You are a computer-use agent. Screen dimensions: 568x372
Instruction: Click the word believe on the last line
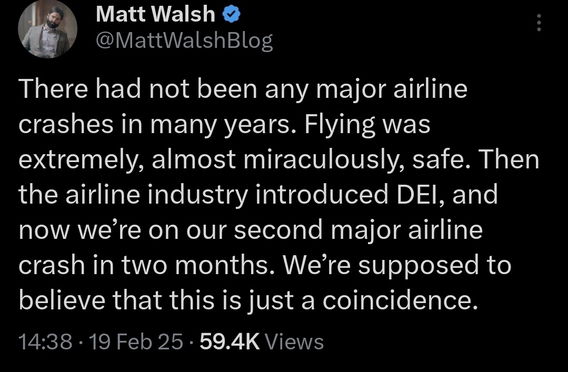coord(62,300)
